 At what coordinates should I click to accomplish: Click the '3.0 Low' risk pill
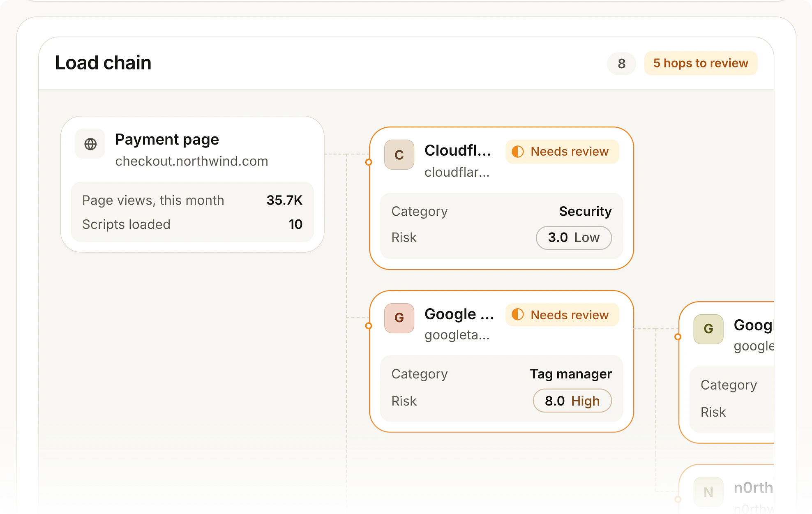coord(574,238)
